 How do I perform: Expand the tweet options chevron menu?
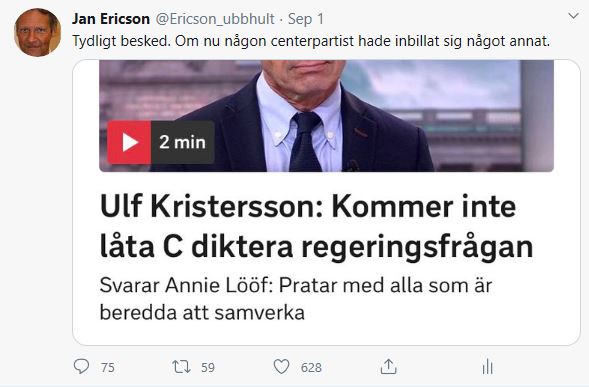pyautogui.click(x=573, y=16)
